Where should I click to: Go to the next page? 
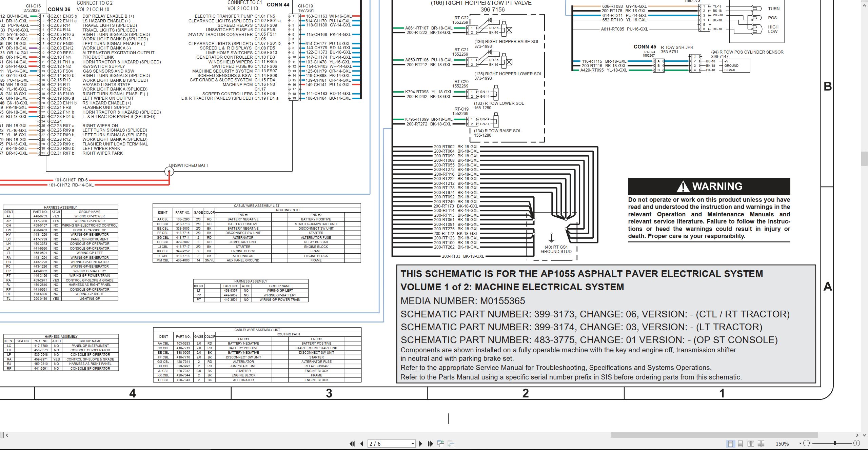421,444
